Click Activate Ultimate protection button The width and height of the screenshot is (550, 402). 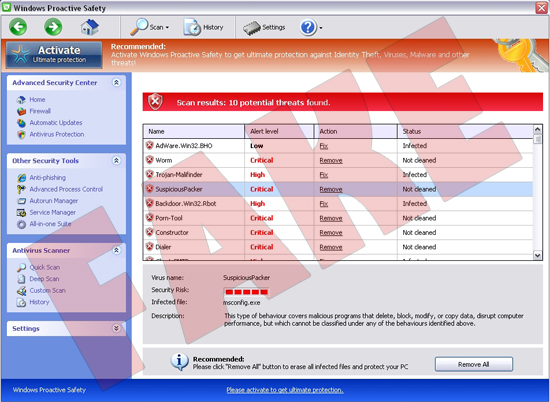pyautogui.click(x=54, y=55)
